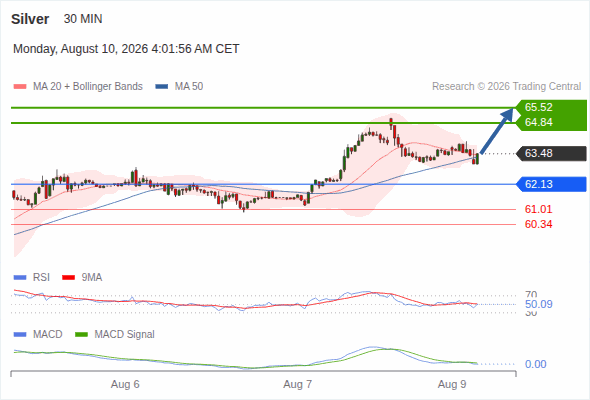This screenshot has width=590, height=400.
Task: Select the 64.84 green resistance tag
Action: point(551,123)
